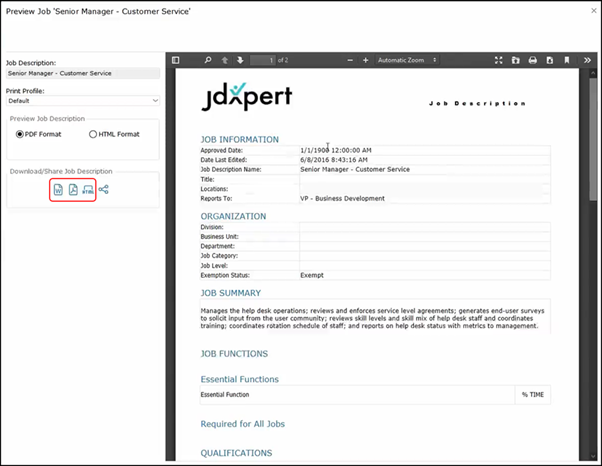
Task: Go to previous page of PDF
Action: point(225,60)
